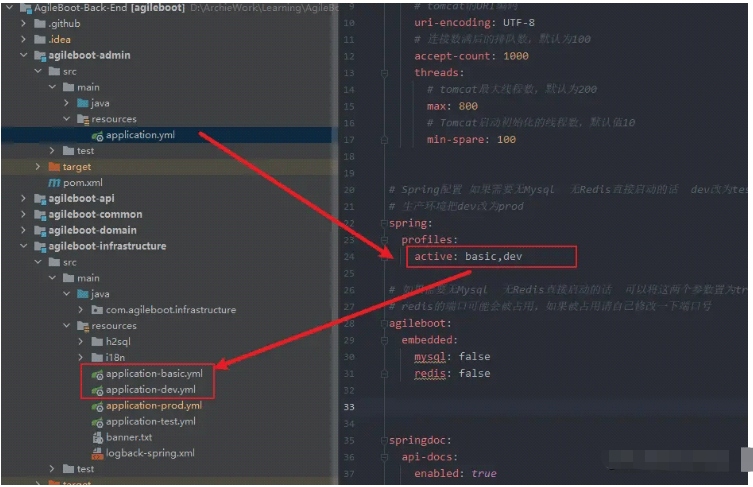Click the 'min-spare: 100' line
The image size is (753, 487).
[472, 140]
